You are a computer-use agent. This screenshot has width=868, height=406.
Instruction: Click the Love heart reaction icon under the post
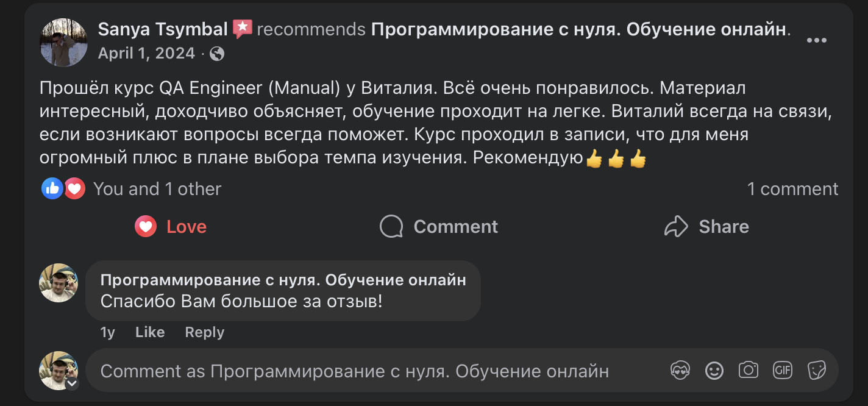(144, 226)
